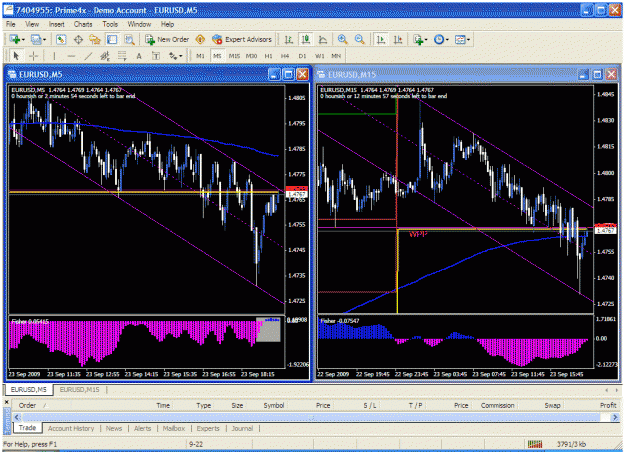
Task: Open the Tools menu
Action: (110, 24)
